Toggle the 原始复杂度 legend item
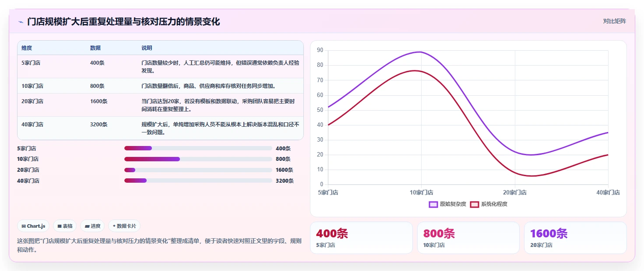Viewport: 644px width, 271px height. [447, 204]
